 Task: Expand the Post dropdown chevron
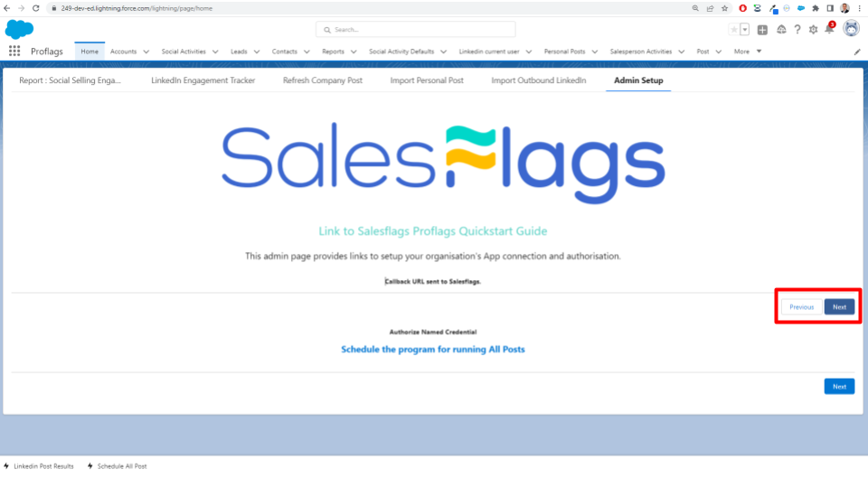[x=719, y=52]
